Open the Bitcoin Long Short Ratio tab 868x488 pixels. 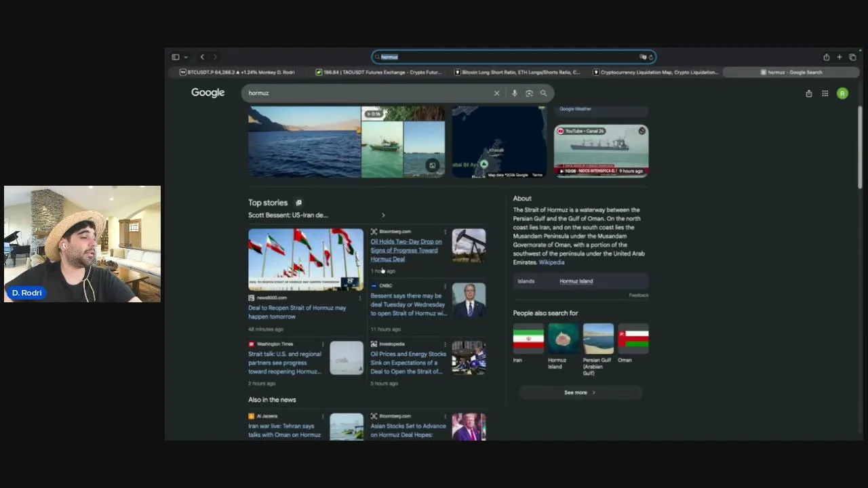pos(517,73)
